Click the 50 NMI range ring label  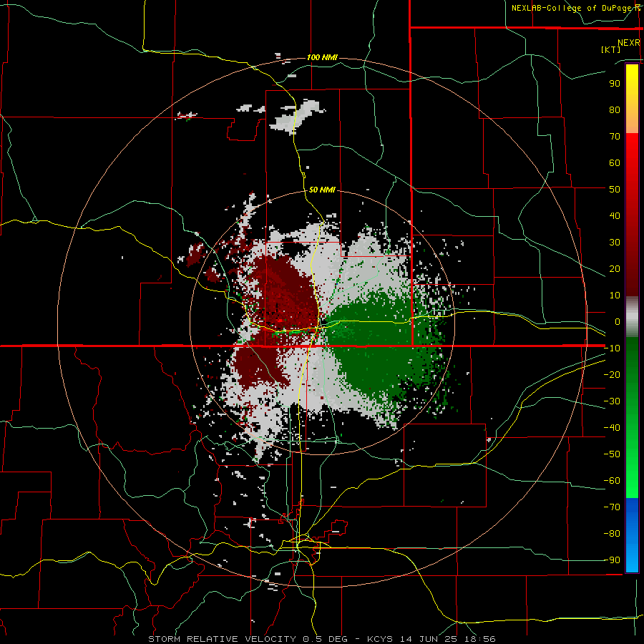(322, 190)
